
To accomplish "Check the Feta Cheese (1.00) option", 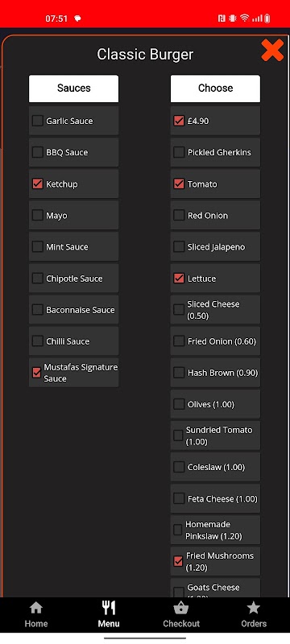I will [179, 498].
